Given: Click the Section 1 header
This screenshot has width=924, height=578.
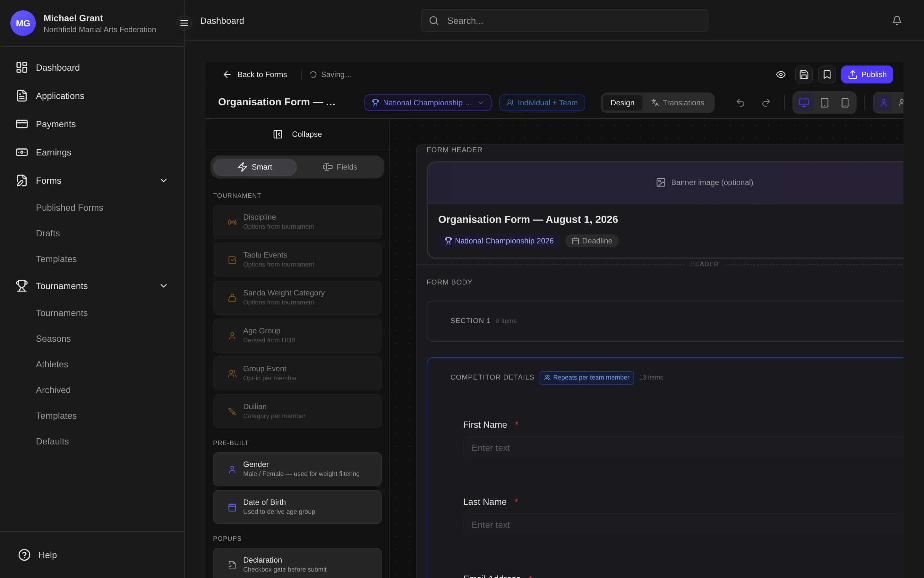Looking at the screenshot, I should 665,321.
